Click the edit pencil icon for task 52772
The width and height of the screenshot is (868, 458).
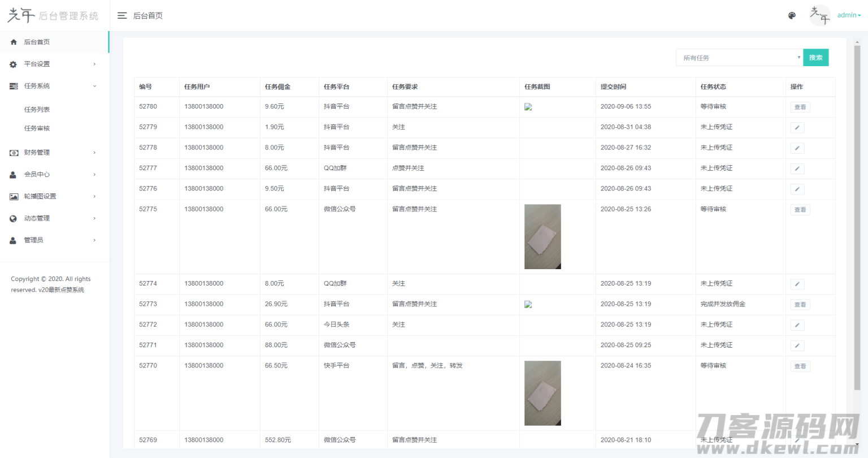797,325
